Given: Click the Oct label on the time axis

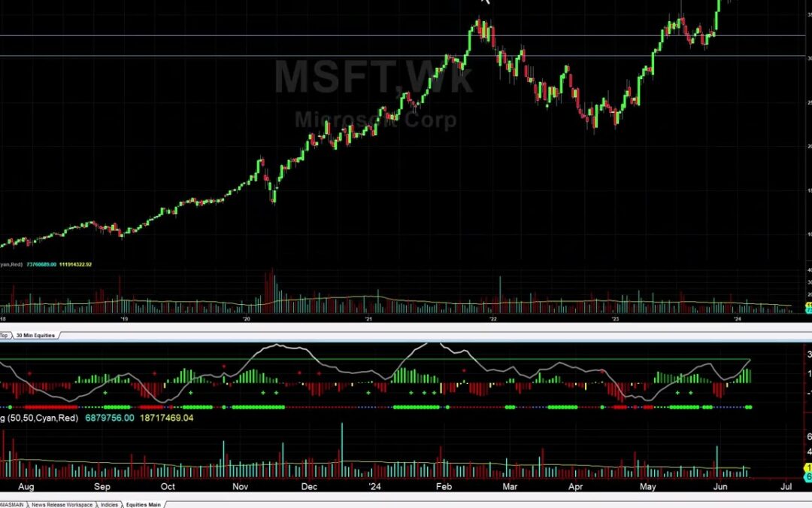Looking at the screenshot, I should [168, 487].
